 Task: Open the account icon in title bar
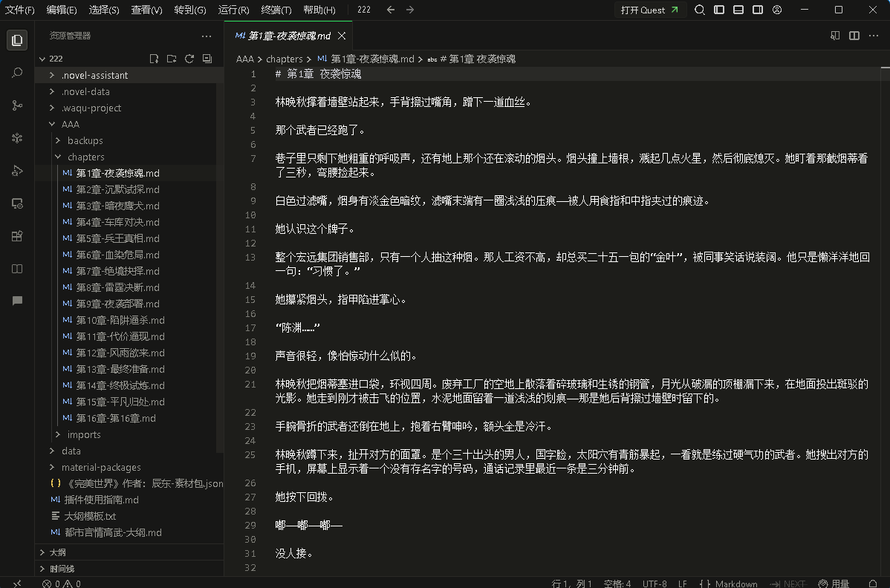tap(777, 10)
